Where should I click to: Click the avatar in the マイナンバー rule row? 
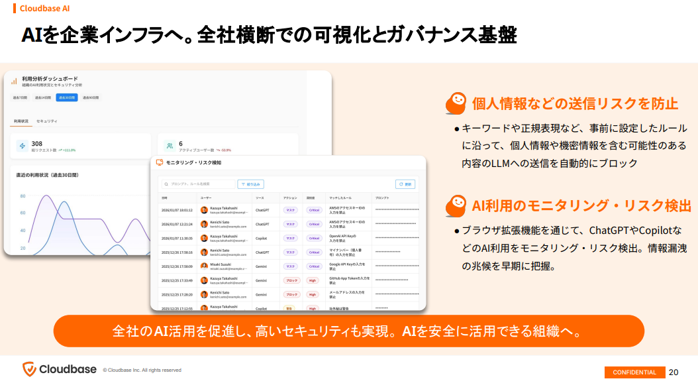point(204,252)
